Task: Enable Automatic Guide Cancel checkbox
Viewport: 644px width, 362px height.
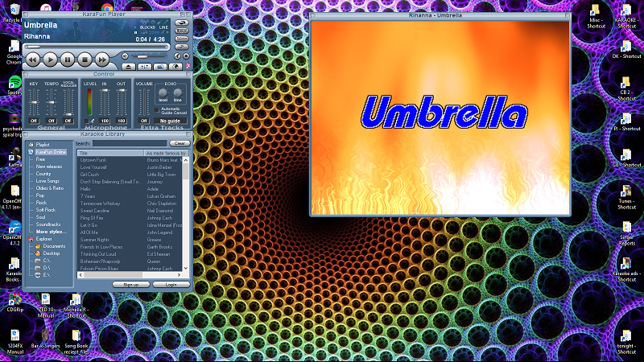Action: coord(158,109)
